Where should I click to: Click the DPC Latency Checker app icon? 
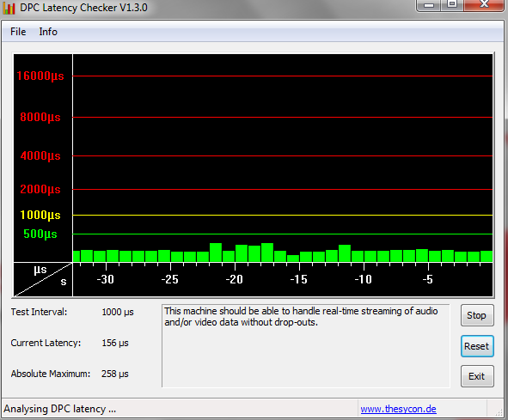9,8
